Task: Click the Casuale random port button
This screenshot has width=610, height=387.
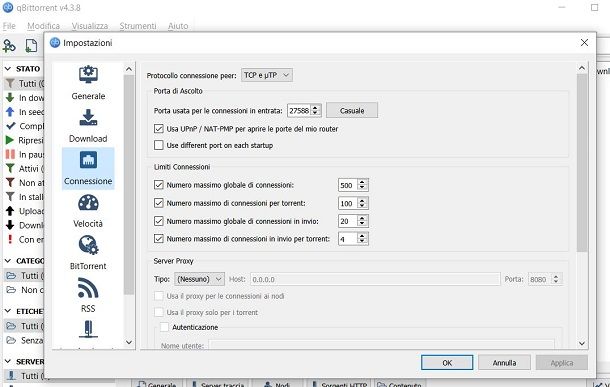Action: pos(352,110)
